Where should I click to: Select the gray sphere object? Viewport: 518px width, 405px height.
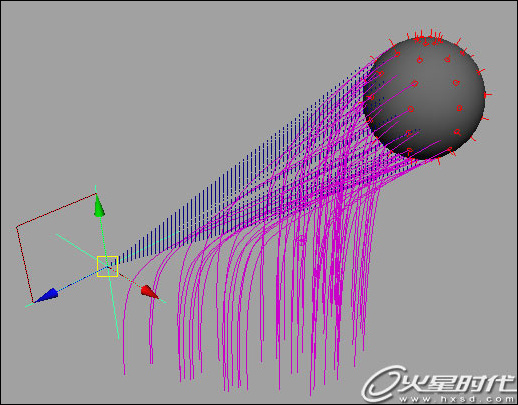pos(424,98)
